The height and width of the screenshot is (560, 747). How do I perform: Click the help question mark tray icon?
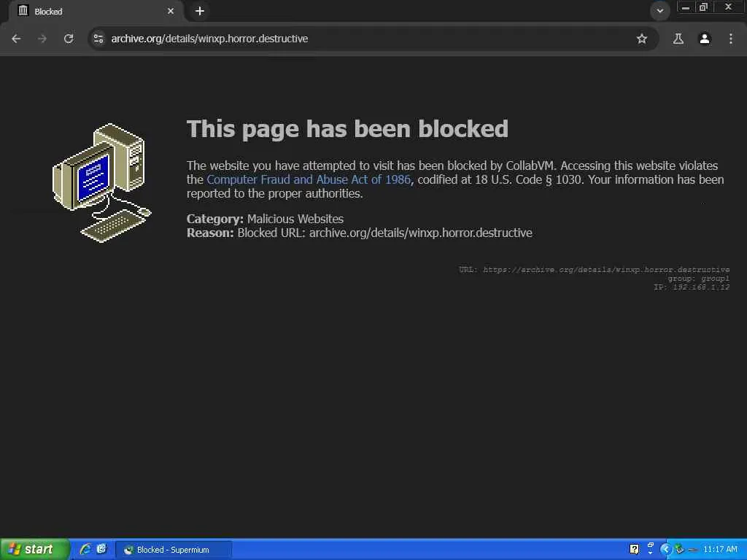click(x=634, y=549)
